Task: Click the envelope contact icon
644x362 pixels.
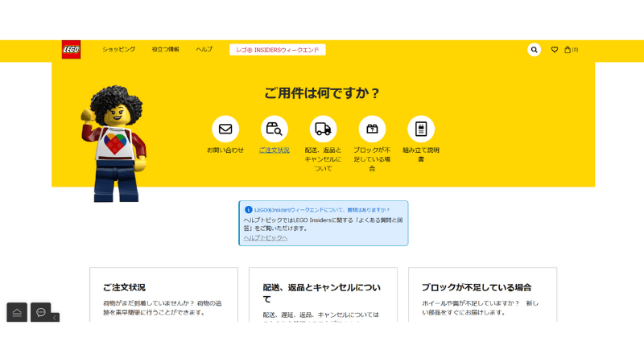Action: (225, 129)
